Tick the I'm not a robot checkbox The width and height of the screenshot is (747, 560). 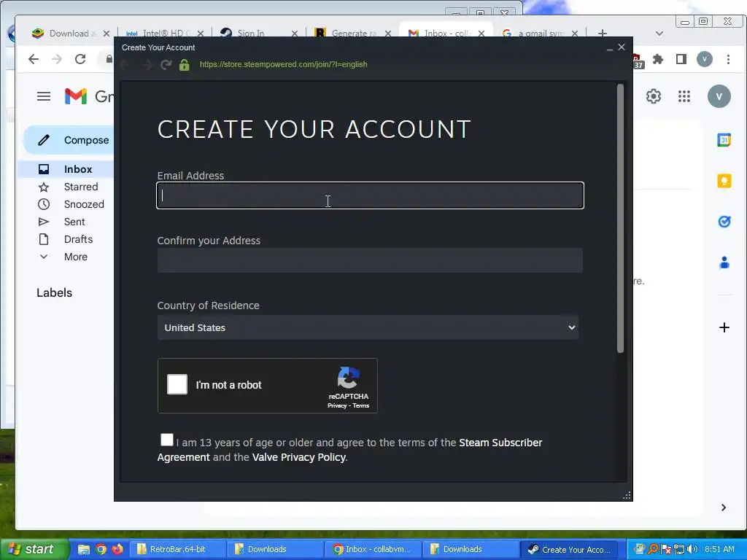[177, 384]
